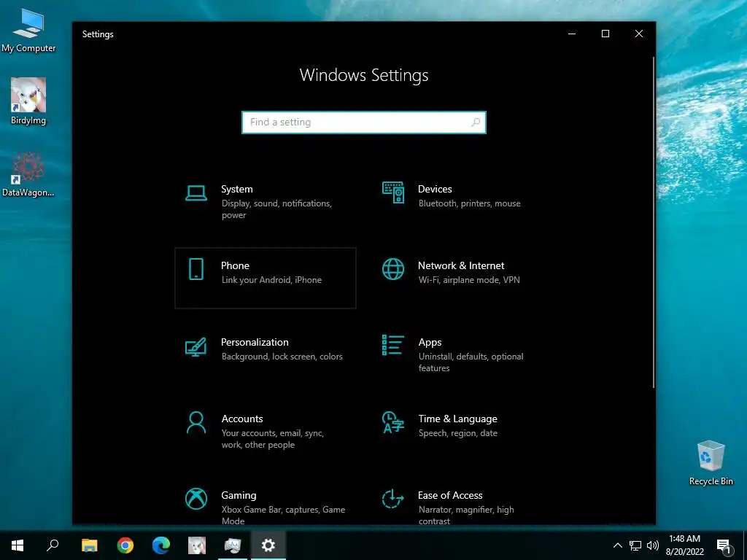Open the Ease of Access icon
The height and width of the screenshot is (560, 747).
click(x=393, y=499)
